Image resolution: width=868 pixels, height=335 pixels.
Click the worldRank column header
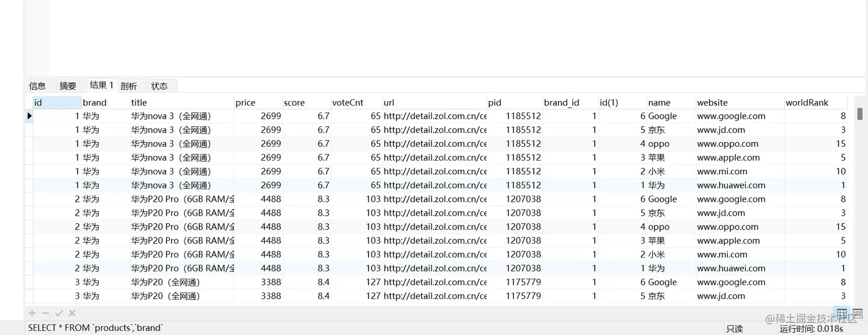816,103
